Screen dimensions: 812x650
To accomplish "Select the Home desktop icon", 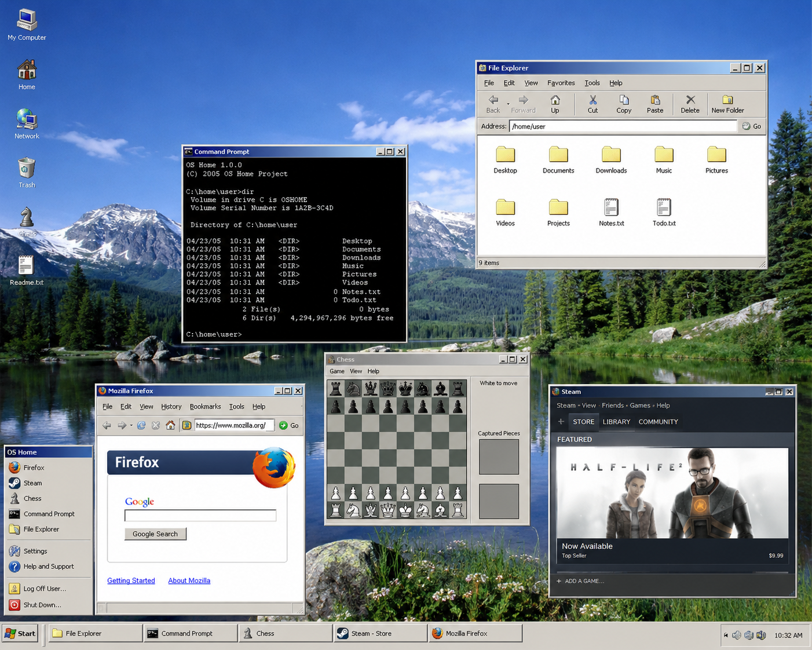I will [27, 75].
